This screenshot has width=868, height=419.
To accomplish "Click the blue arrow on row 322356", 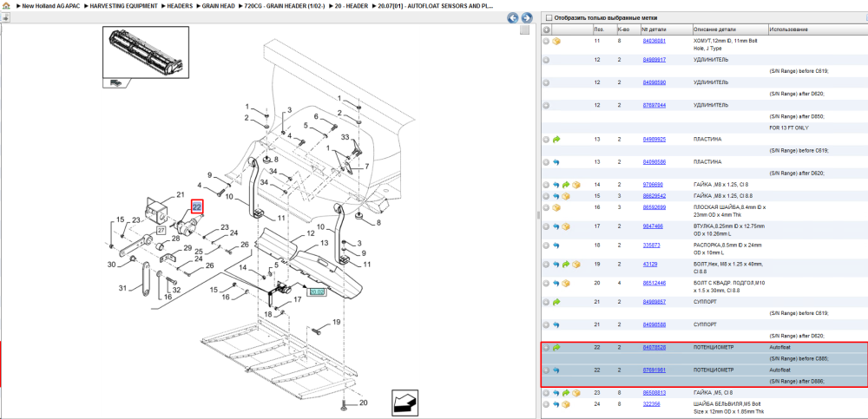I will click(556, 404).
